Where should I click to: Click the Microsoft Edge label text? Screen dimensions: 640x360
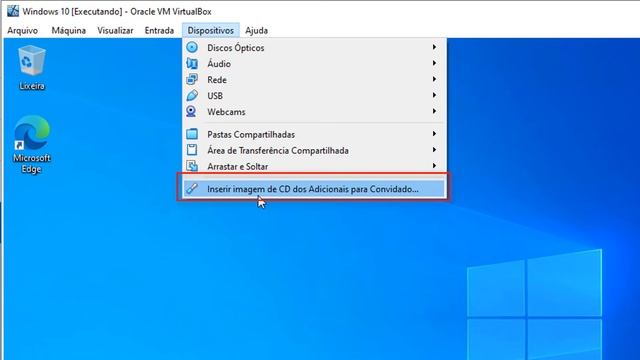[x=31, y=163]
